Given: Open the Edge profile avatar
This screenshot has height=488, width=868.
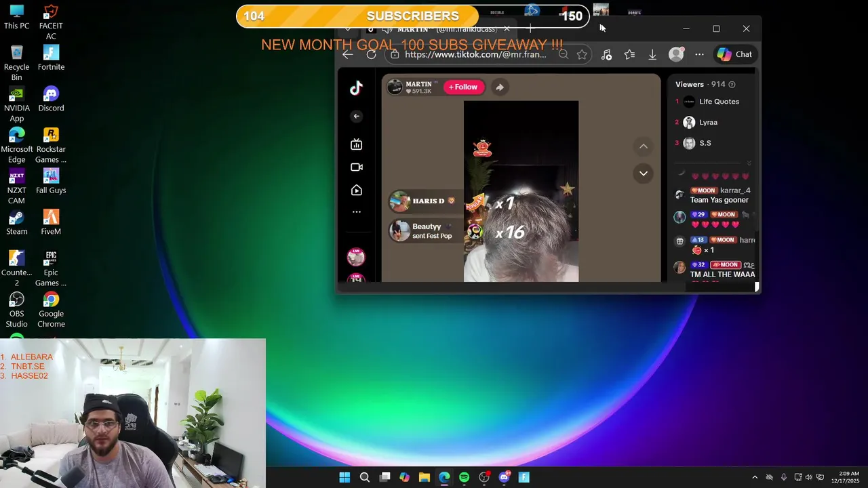Looking at the screenshot, I should (x=676, y=54).
